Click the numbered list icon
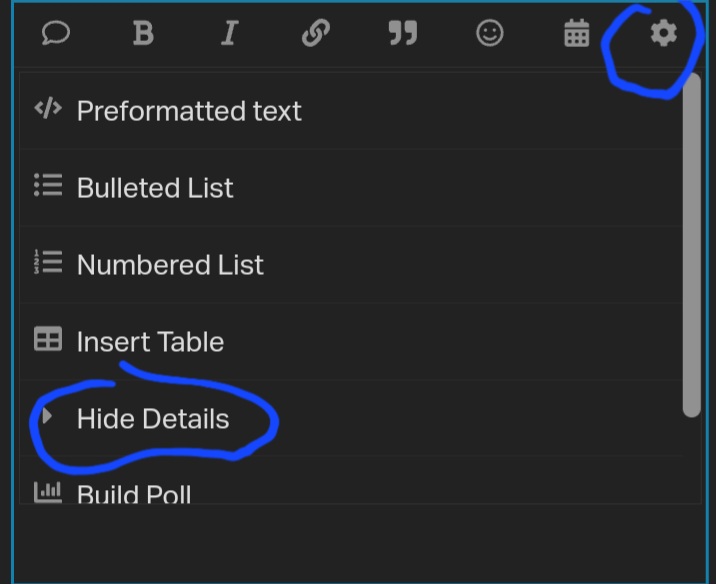716x584 pixels. click(x=47, y=263)
